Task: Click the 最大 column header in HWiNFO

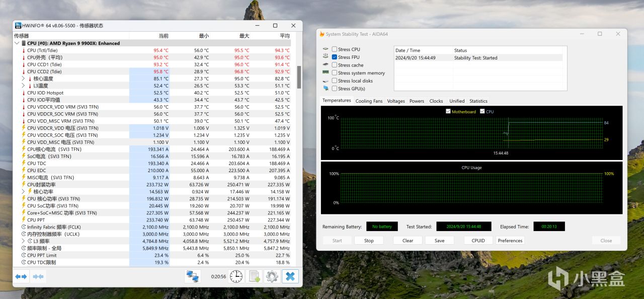Action: point(230,36)
